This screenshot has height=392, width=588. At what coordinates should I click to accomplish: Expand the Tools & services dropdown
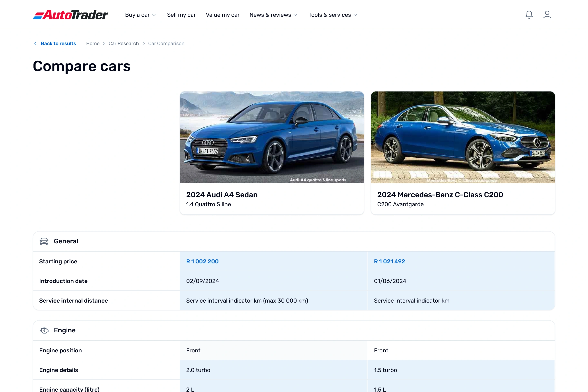point(333,15)
